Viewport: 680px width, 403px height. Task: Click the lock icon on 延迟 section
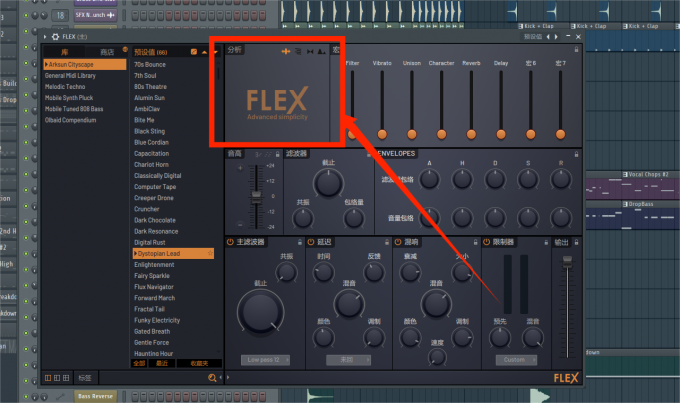pos(387,242)
